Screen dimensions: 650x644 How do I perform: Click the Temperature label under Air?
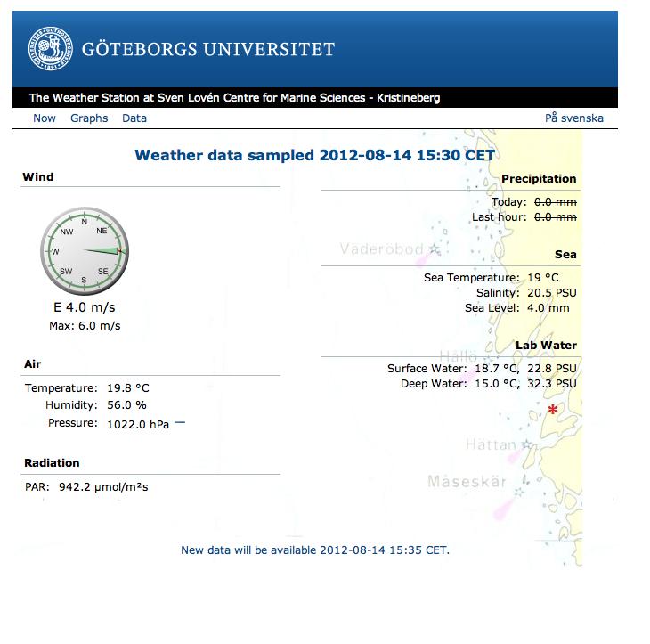pos(61,388)
